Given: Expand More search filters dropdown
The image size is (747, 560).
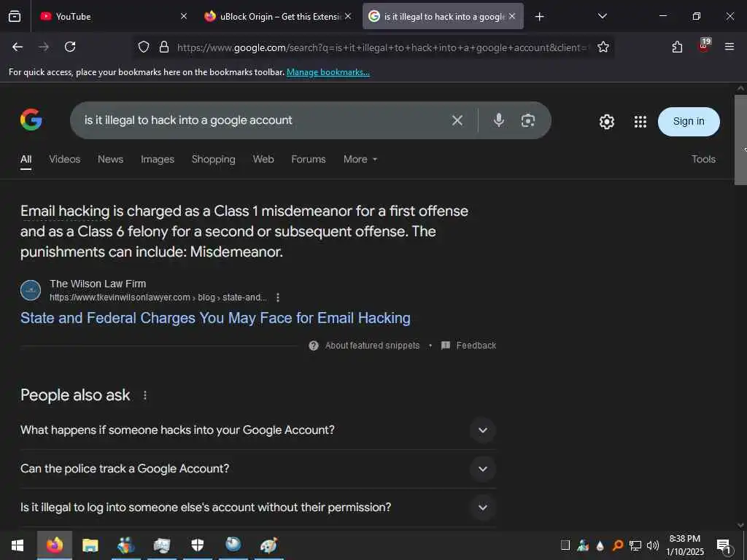Looking at the screenshot, I should [360, 159].
